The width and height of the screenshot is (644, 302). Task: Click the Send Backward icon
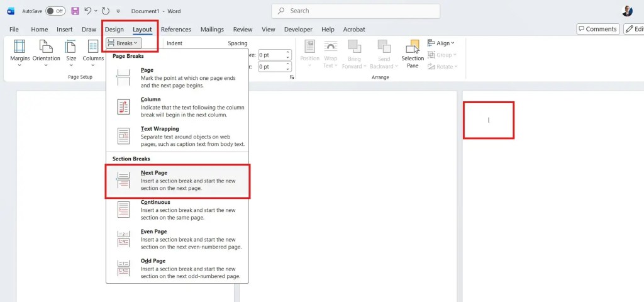click(384, 46)
